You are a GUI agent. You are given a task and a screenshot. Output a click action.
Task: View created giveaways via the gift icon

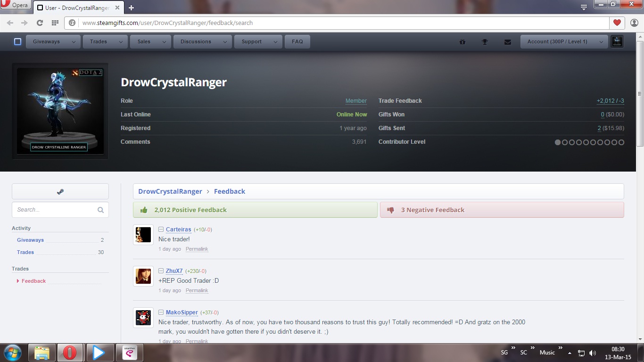[462, 42]
